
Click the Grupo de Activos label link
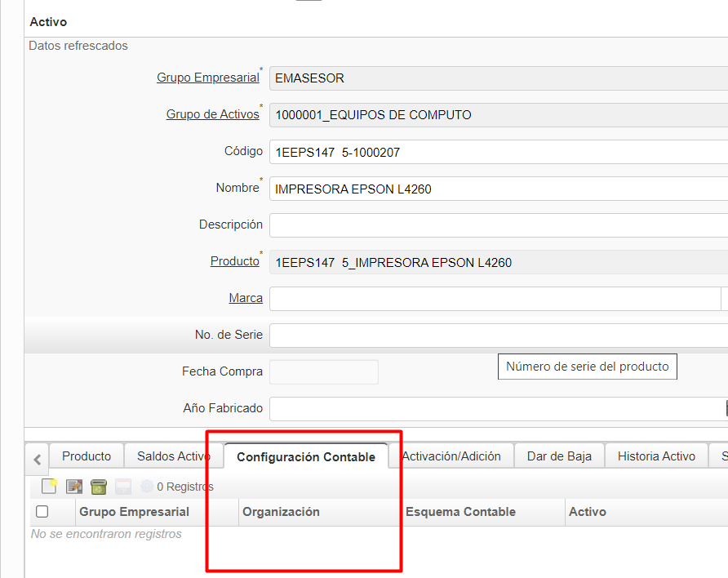(x=212, y=114)
